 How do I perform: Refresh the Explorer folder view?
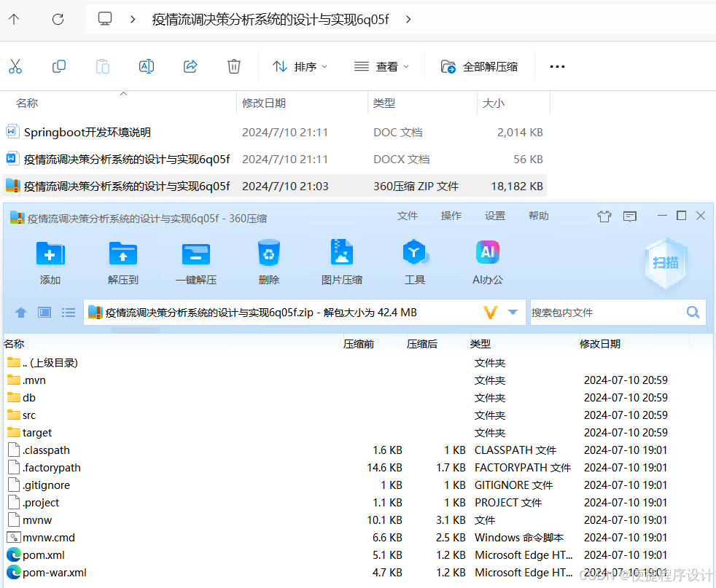(58, 19)
